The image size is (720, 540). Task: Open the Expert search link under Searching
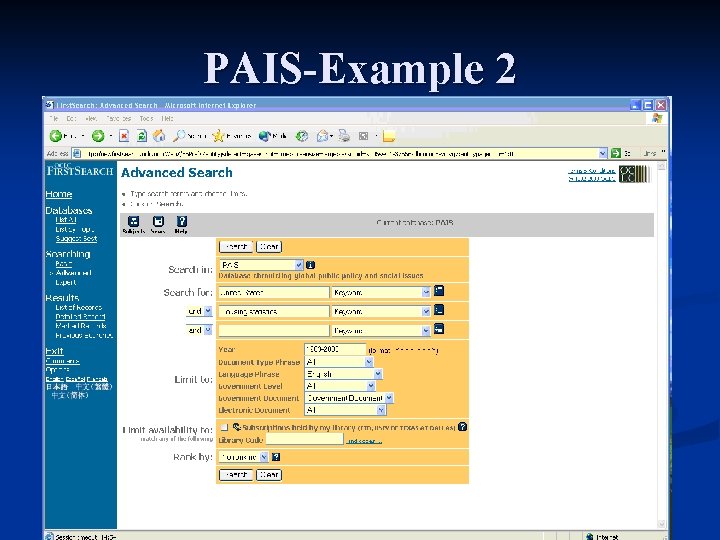tap(66, 282)
